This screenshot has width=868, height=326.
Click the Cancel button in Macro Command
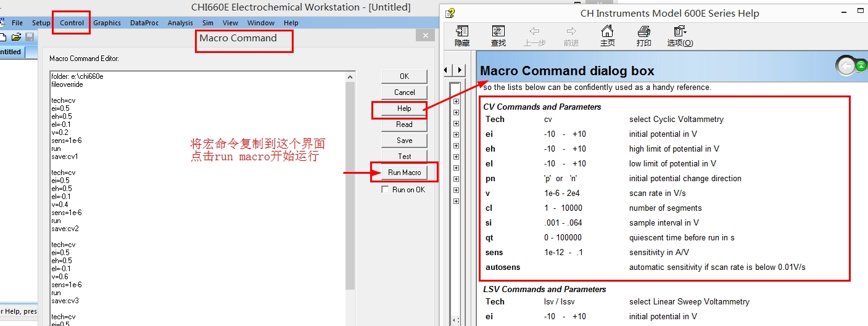tap(404, 92)
